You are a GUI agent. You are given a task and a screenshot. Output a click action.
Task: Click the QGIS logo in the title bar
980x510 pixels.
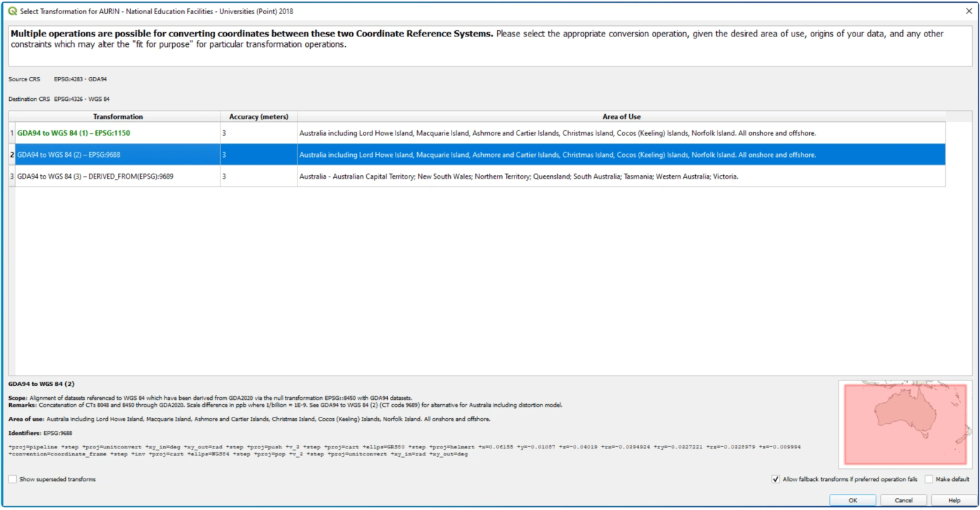[12, 11]
